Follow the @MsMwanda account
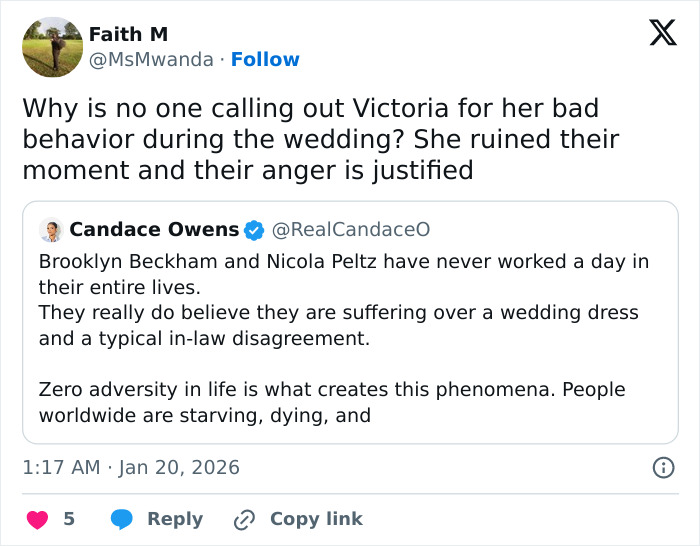The image size is (700, 546). (x=265, y=60)
